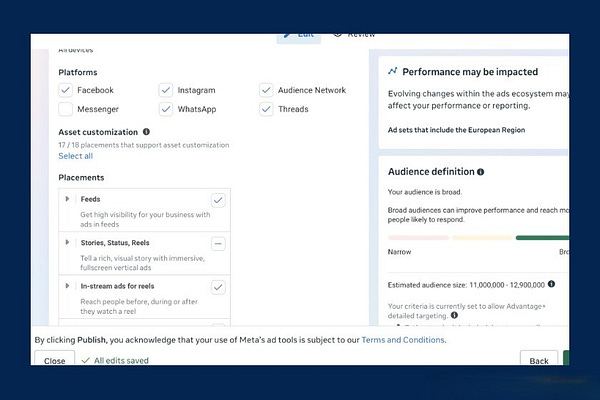Click the Close button
The image size is (600, 400).
pos(54,359)
